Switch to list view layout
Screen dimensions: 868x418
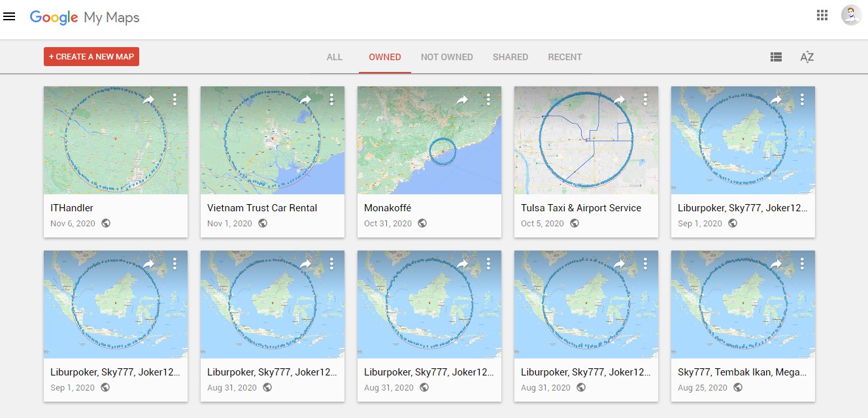pyautogui.click(x=776, y=57)
